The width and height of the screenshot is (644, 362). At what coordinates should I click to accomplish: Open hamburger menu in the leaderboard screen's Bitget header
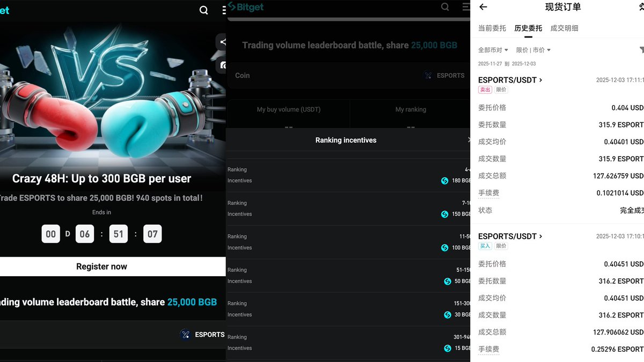(x=466, y=7)
